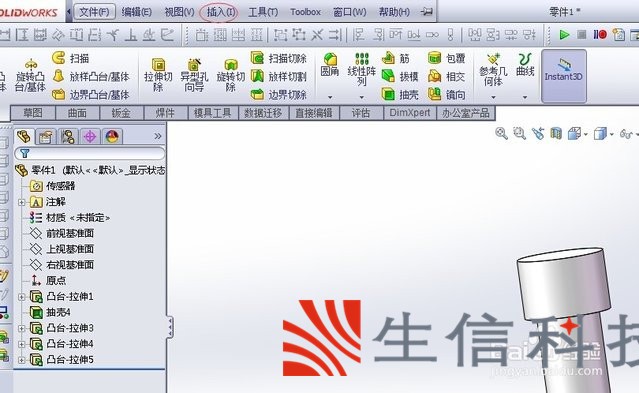The width and height of the screenshot is (639, 393).
Task: Expand the 注解 annotations folder
Action: pos(22,202)
